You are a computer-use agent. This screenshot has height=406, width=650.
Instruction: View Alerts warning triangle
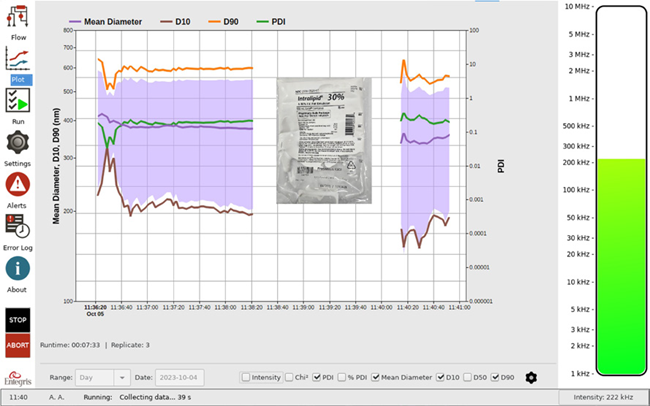[18, 185]
